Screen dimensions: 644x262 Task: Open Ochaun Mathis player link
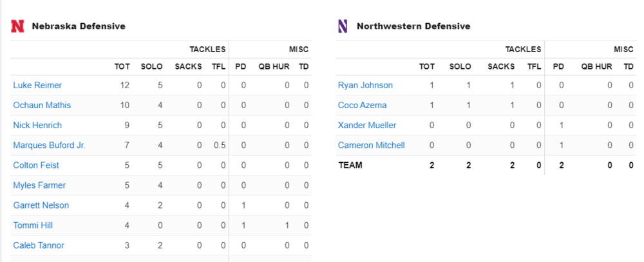pos(42,105)
